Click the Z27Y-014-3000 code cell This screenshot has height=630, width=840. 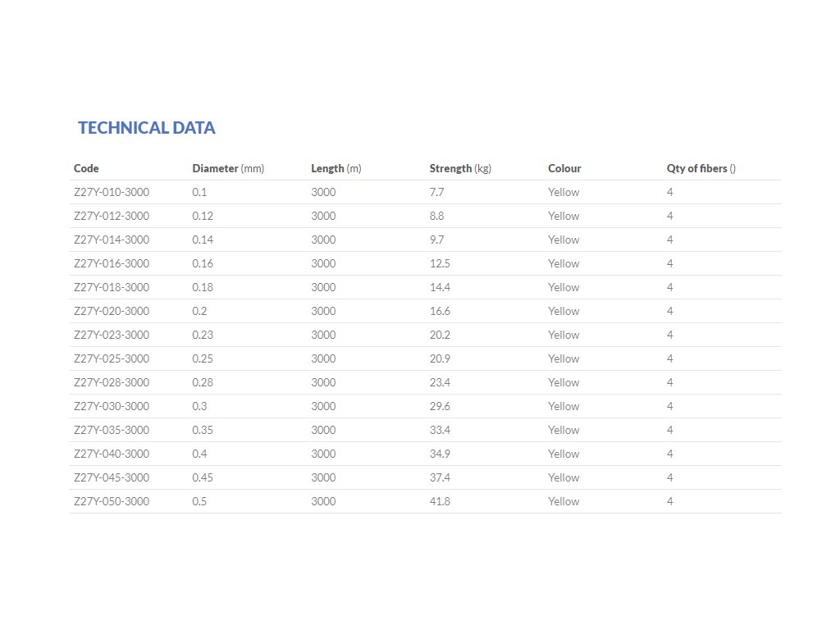click(x=112, y=240)
